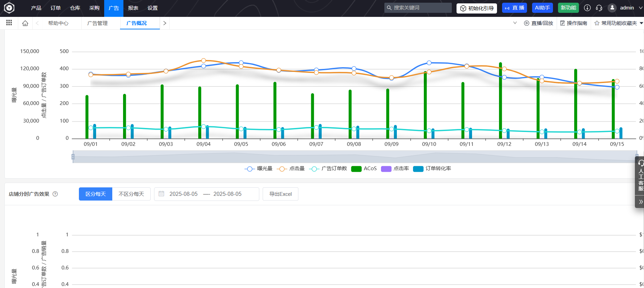Click the edit icon for 操作指南
This screenshot has width=644, height=288.
tap(562, 23)
